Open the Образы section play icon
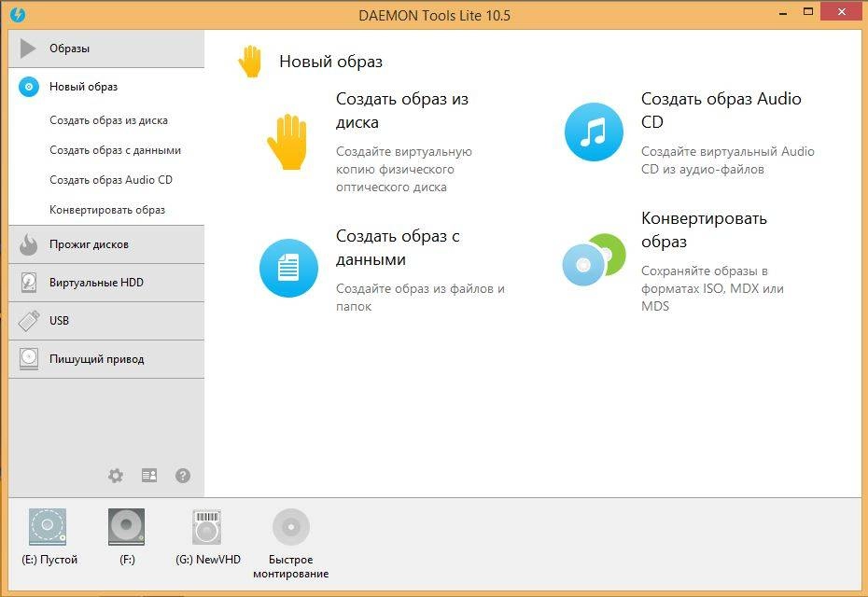The image size is (868, 597). 28,49
